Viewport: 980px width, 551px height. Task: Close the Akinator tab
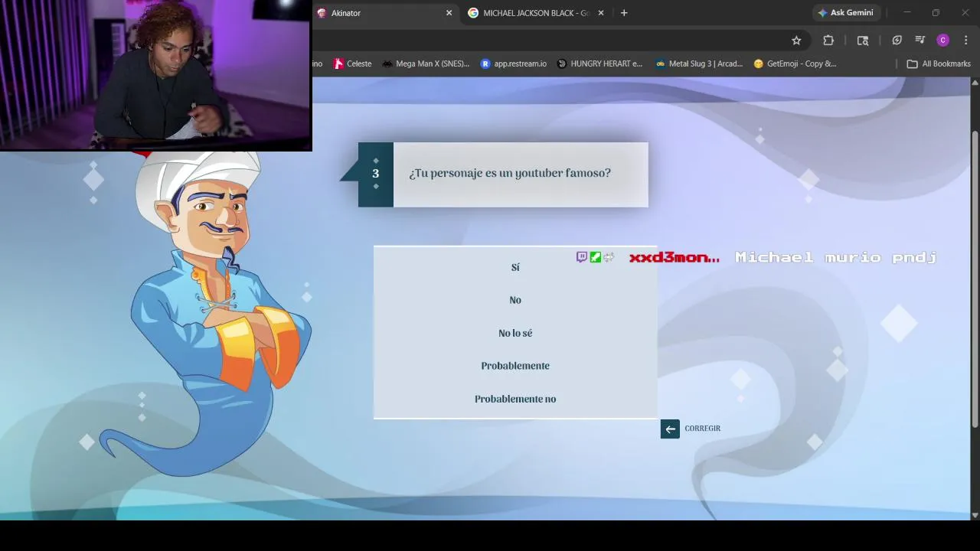(449, 13)
